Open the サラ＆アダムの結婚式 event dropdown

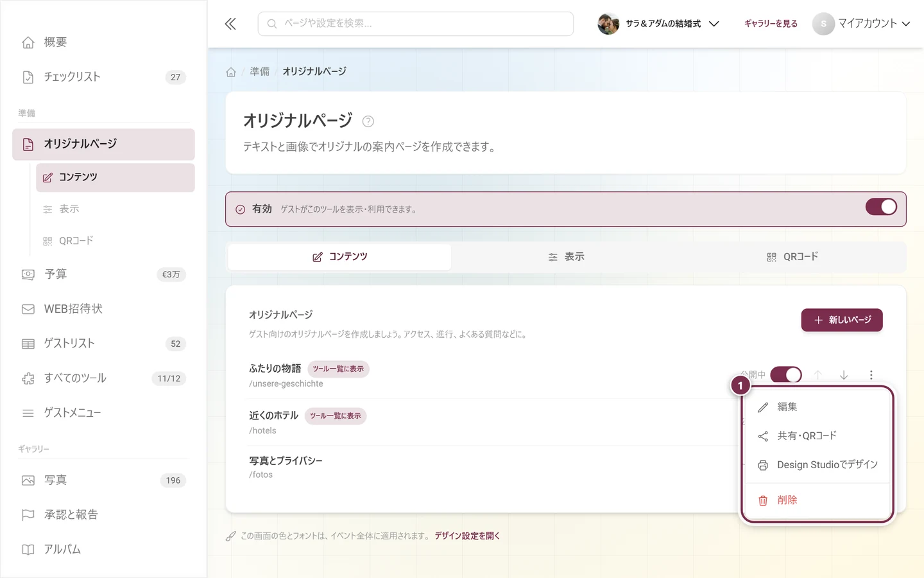point(658,24)
